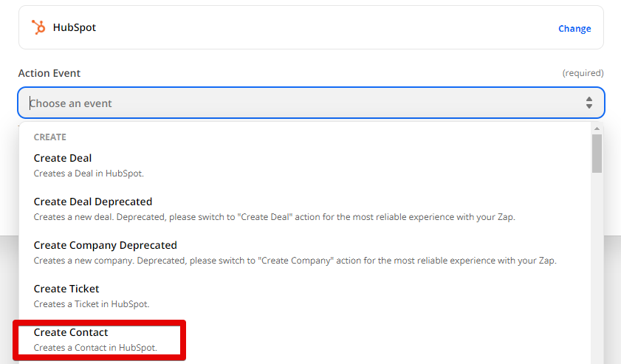Click the HubSpot app name text

pos(75,27)
